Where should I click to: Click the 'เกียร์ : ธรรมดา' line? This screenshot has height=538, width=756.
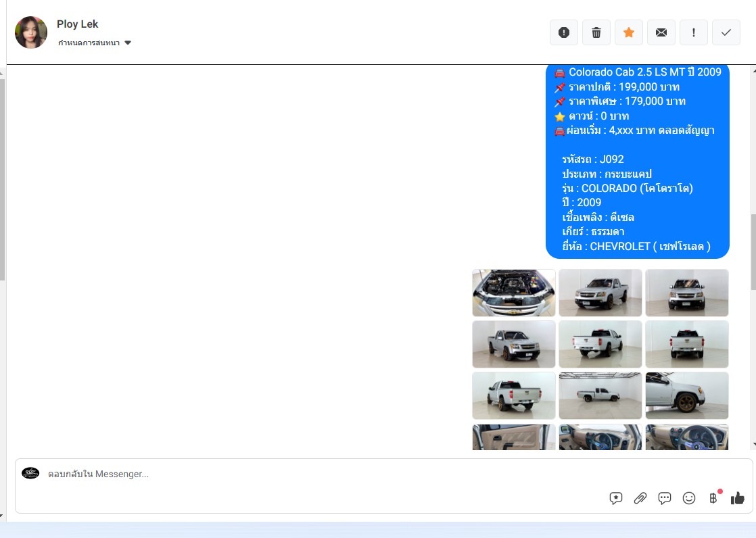tap(593, 232)
